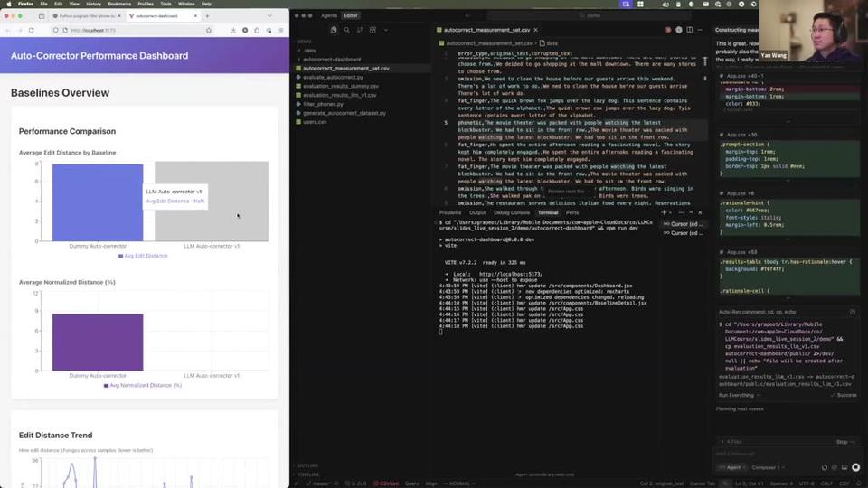
Task: Expand the Timeline section
Action: tap(308, 474)
